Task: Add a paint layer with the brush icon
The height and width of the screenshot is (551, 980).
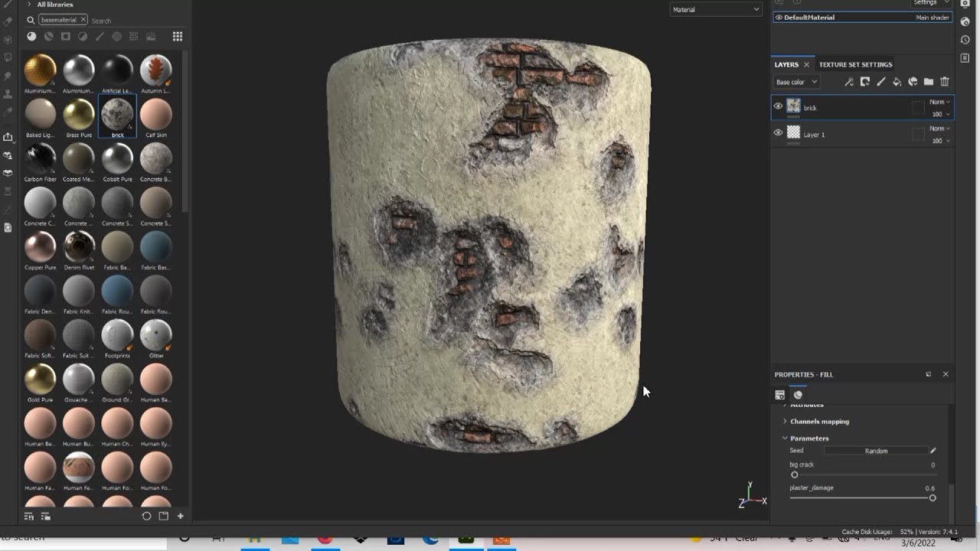Action: (880, 82)
